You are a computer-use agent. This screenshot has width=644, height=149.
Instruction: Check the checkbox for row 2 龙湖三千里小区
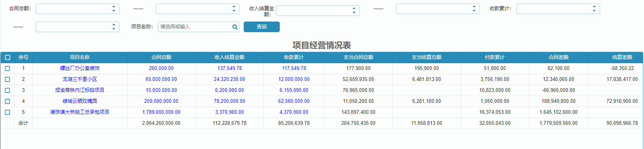coord(8,79)
